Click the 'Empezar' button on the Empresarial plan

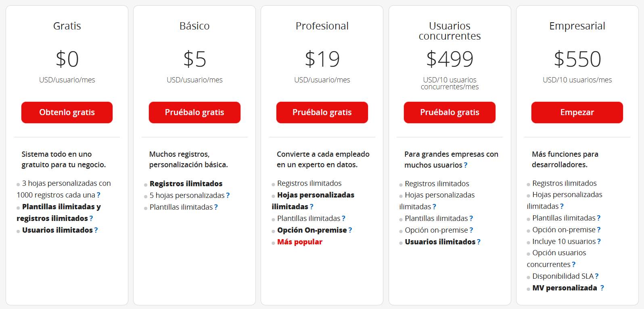pyautogui.click(x=577, y=112)
